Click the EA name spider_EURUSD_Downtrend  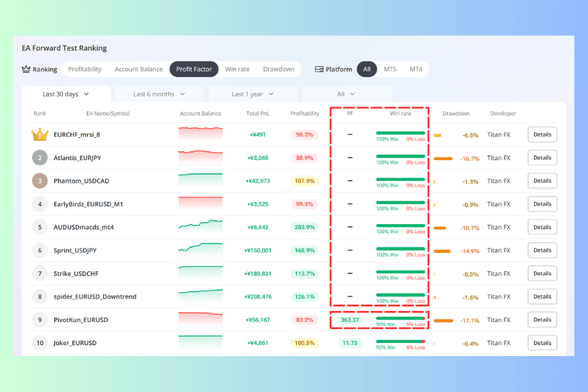[95, 297]
